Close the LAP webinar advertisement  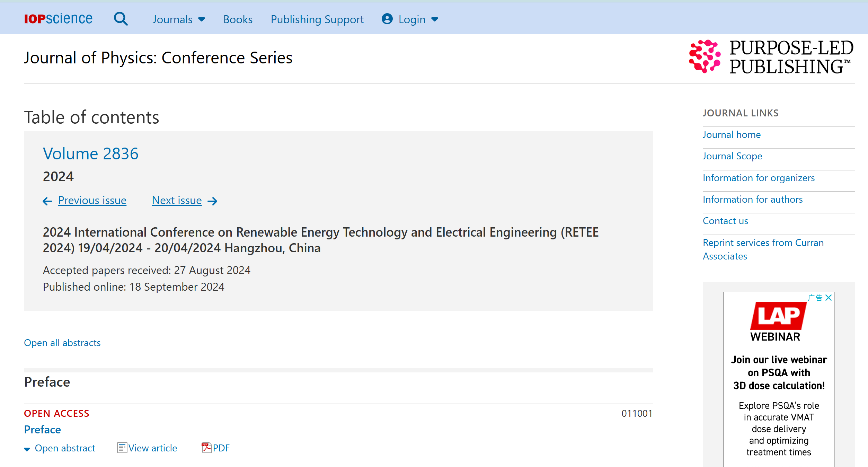[x=829, y=298]
